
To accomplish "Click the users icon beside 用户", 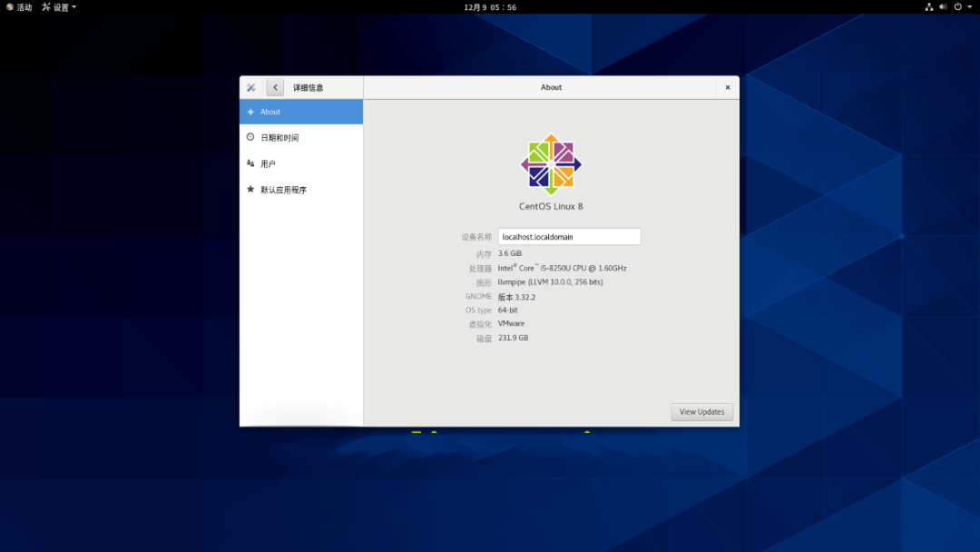I will click(250, 163).
